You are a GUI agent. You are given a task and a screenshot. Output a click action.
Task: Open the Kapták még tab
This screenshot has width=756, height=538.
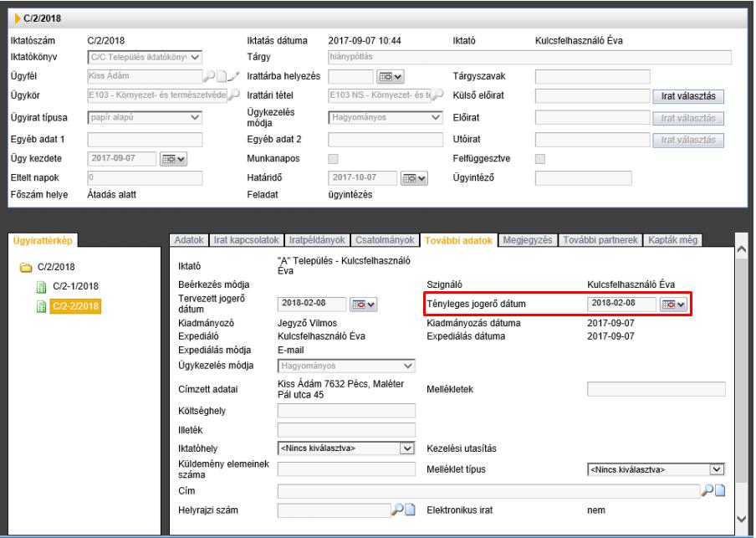coord(672,240)
